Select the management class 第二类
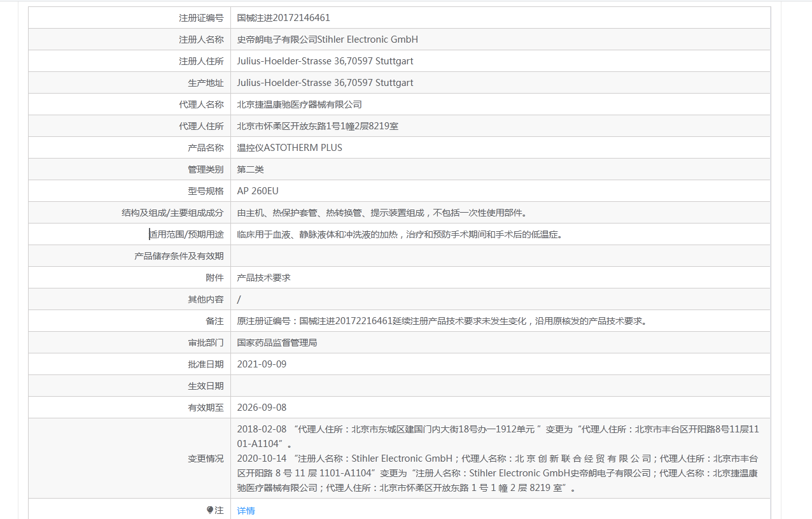Image resolution: width=812 pixels, height=519 pixels. pos(250,169)
